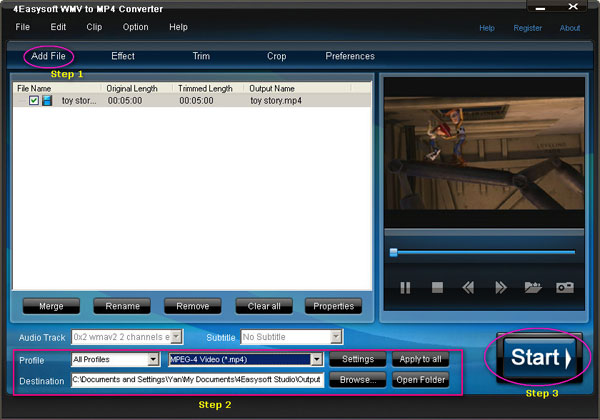Image resolution: width=600 pixels, height=420 pixels.
Task: Start the conversion
Action: [x=540, y=358]
